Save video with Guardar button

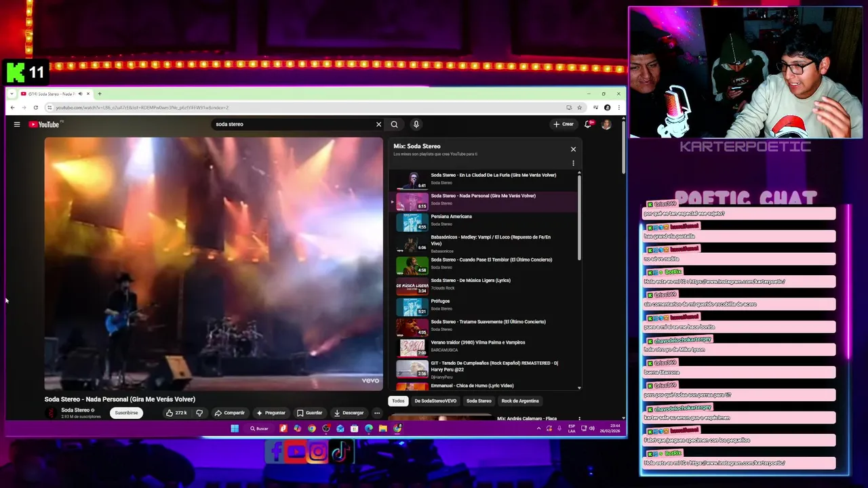click(309, 413)
